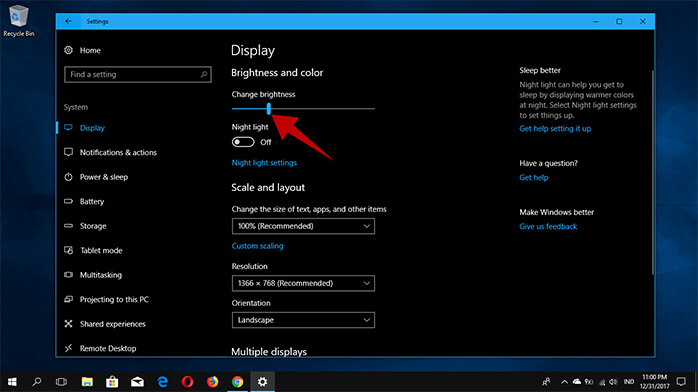The height and width of the screenshot is (392, 698).
Task: Click the search magnifier in Find a setting
Action: pos(204,74)
